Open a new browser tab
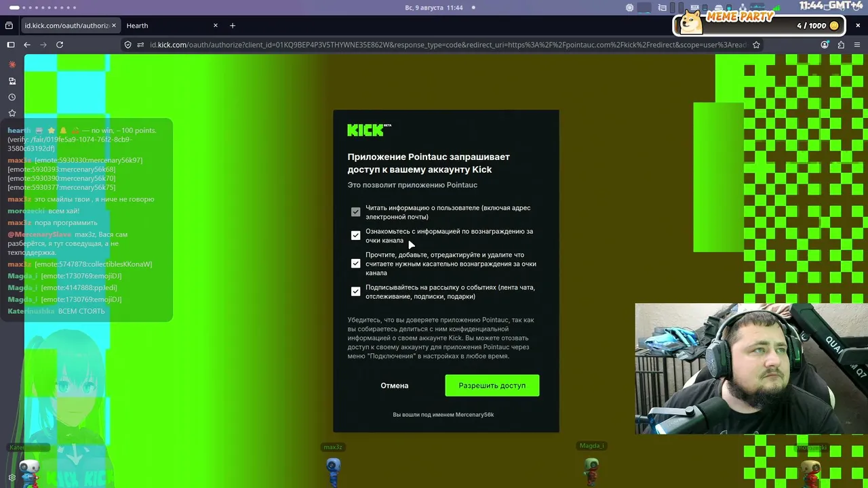 point(233,26)
